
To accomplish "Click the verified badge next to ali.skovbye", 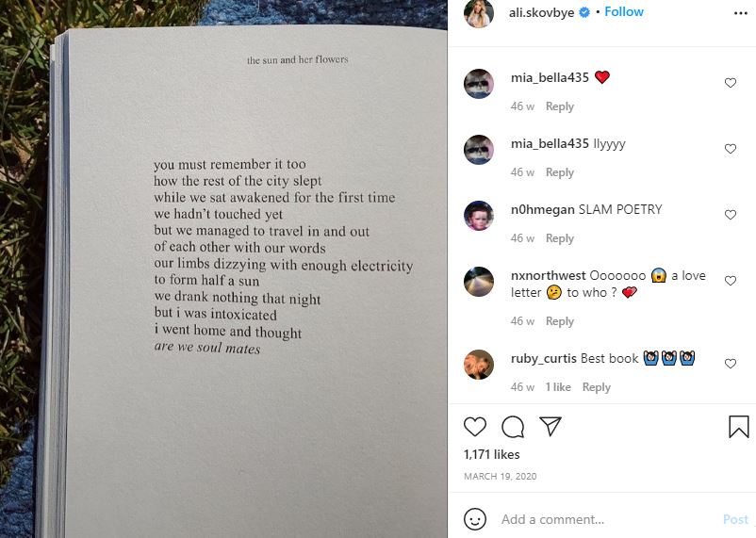I will [x=583, y=12].
